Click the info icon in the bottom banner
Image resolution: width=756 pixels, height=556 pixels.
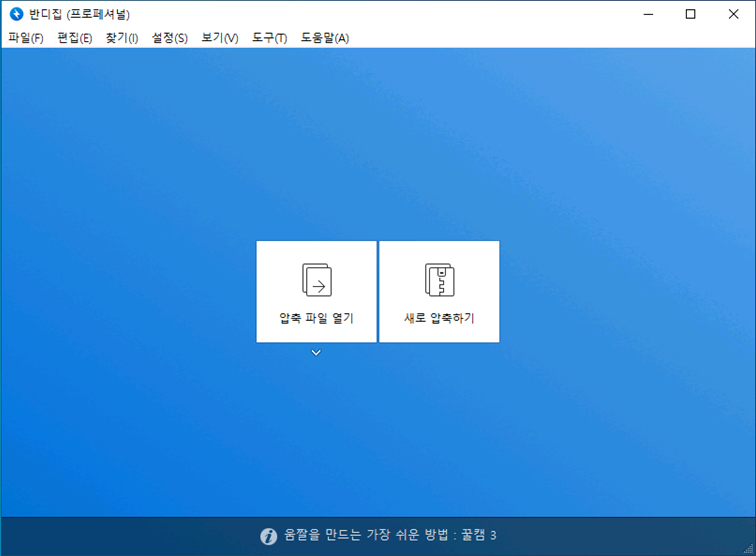pyautogui.click(x=269, y=536)
